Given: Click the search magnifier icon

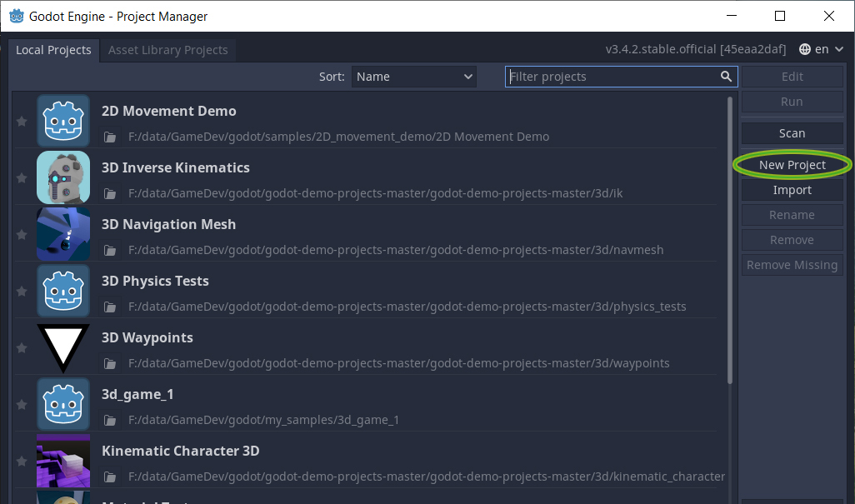Looking at the screenshot, I should 726,77.
